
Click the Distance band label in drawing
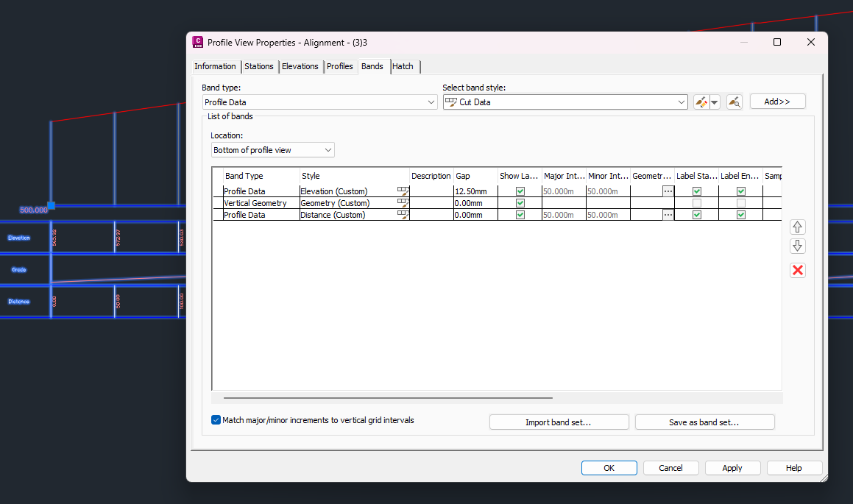pyautogui.click(x=19, y=301)
